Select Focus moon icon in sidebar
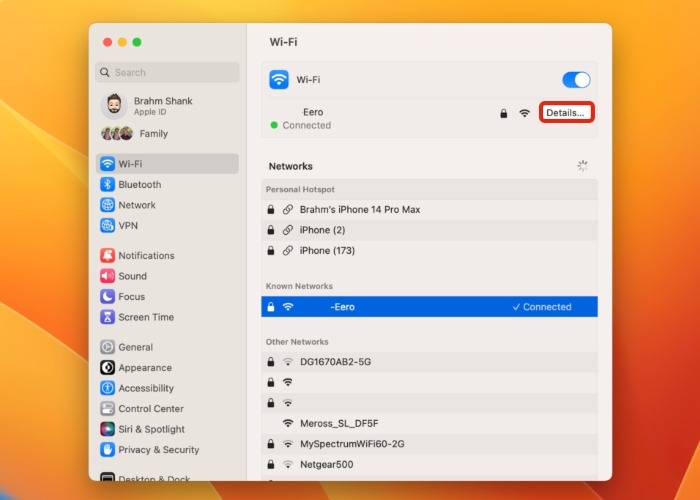Screen dimensions: 700x500 (108, 297)
